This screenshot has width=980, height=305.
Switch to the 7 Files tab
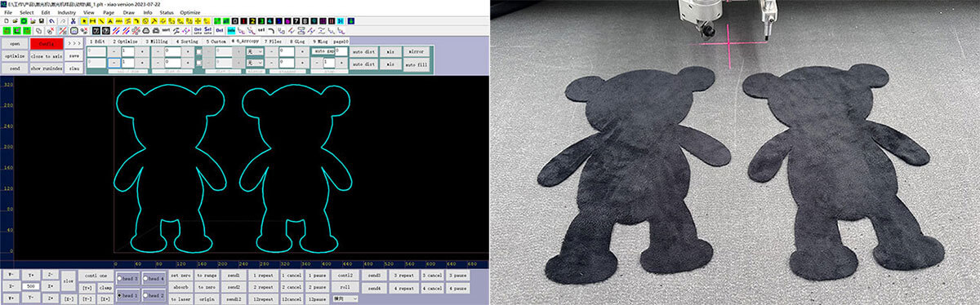click(273, 42)
